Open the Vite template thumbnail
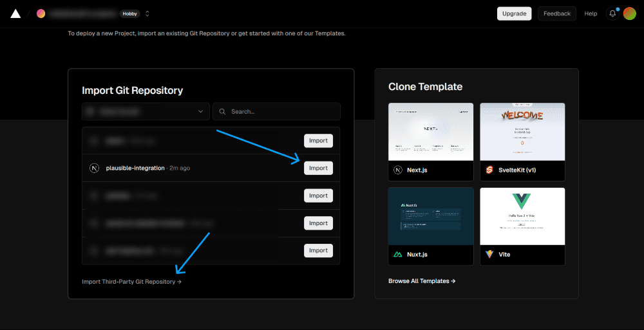The image size is (644, 330). point(522,216)
